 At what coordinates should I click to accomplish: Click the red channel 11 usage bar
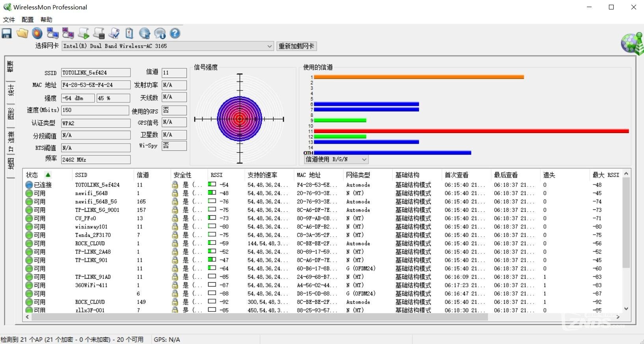471,131
